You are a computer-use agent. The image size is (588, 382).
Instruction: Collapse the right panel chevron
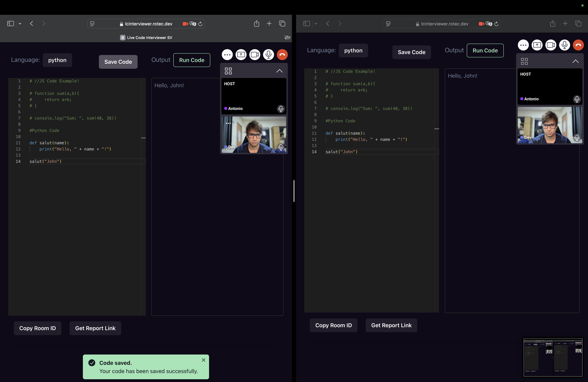tap(576, 61)
